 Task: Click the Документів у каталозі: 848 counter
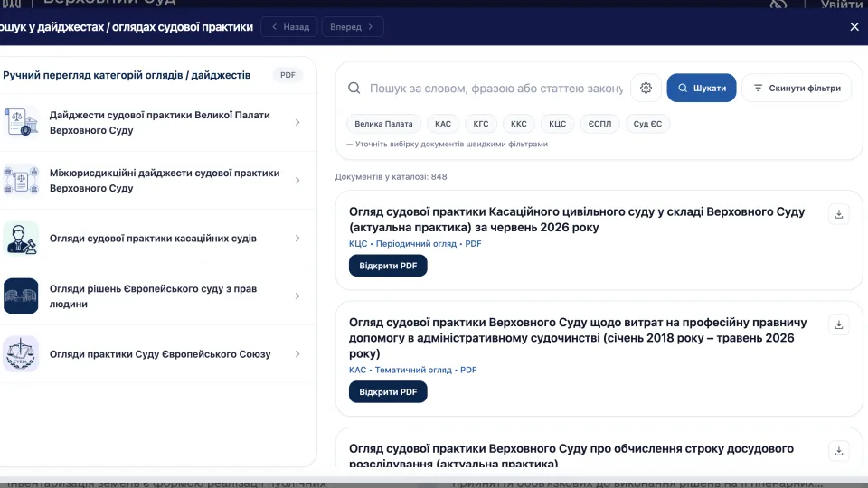[391, 176]
